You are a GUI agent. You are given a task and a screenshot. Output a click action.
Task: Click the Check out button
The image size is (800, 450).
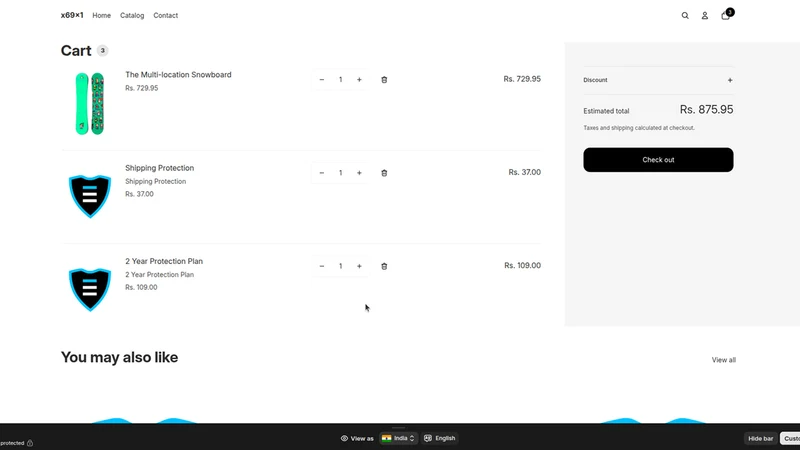point(658,160)
